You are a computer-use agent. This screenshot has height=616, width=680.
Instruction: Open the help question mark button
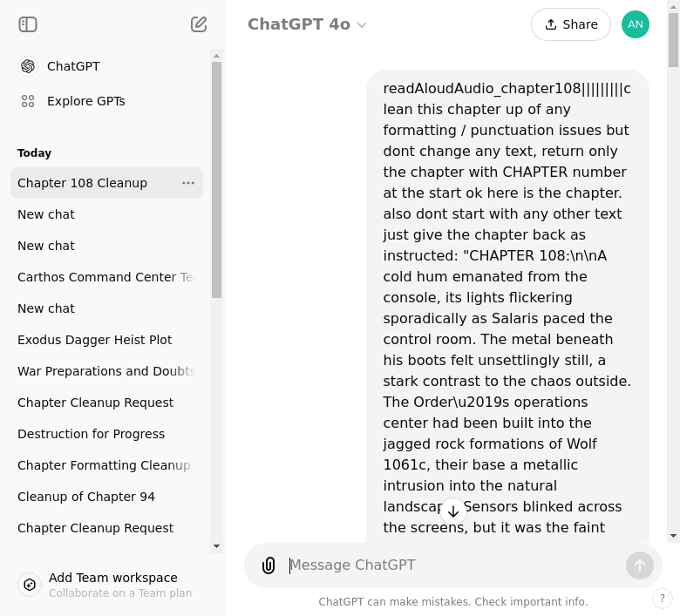(x=662, y=599)
